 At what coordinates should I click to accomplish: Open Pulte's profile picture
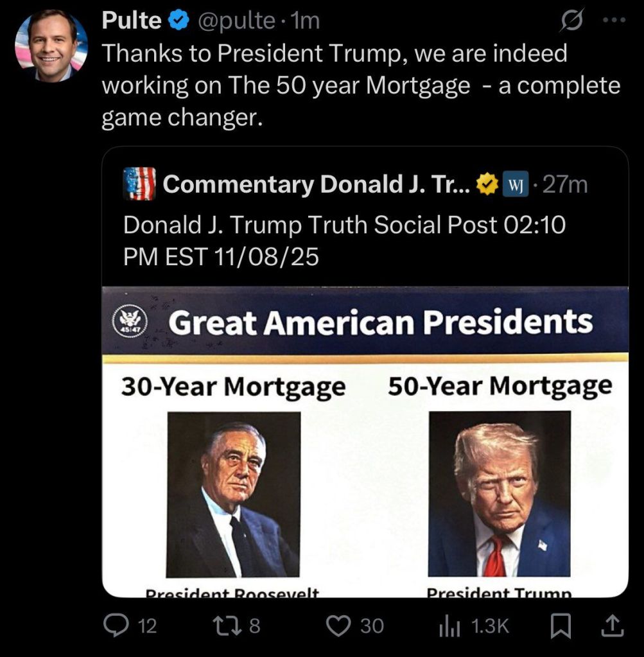51,46
